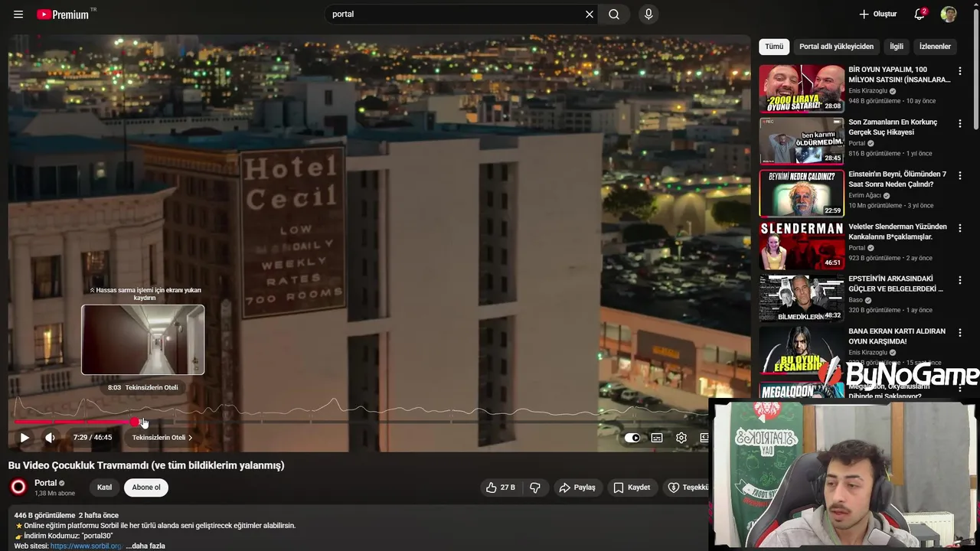Open the sorbil.org website link
Viewport: 980px width, 551px height.
pyautogui.click(x=86, y=546)
